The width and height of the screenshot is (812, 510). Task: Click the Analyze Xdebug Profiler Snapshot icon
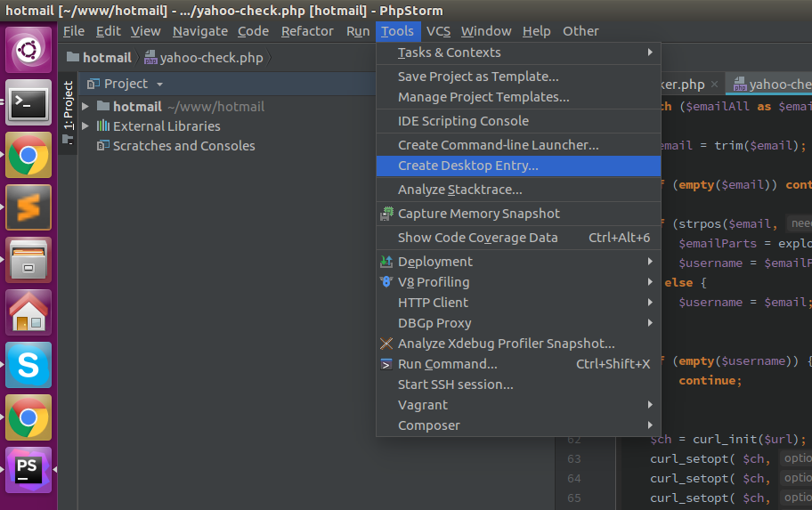point(386,344)
